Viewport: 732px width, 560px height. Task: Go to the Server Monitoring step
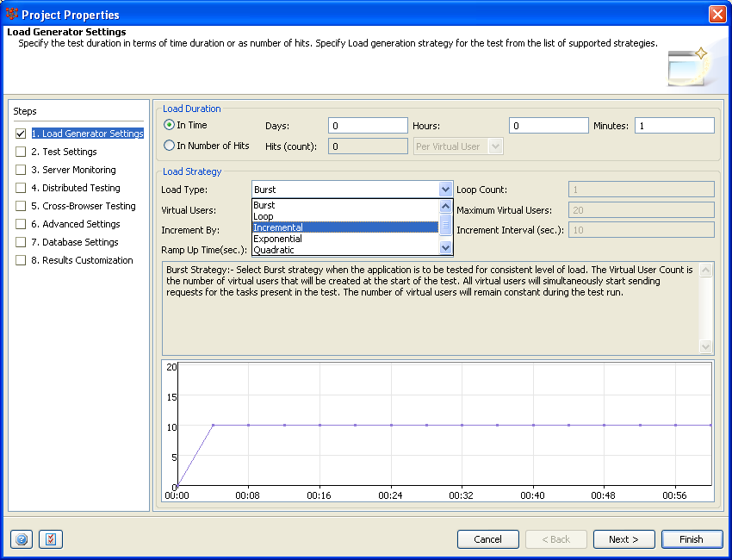(73, 170)
